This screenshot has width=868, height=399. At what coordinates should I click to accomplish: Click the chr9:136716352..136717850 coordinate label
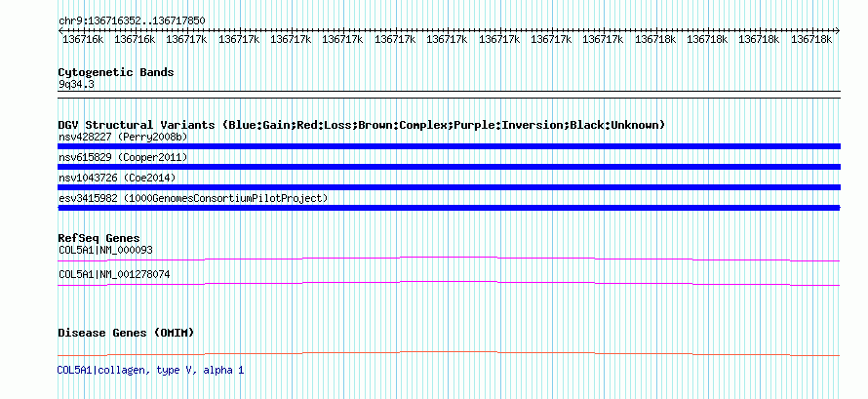(x=132, y=21)
